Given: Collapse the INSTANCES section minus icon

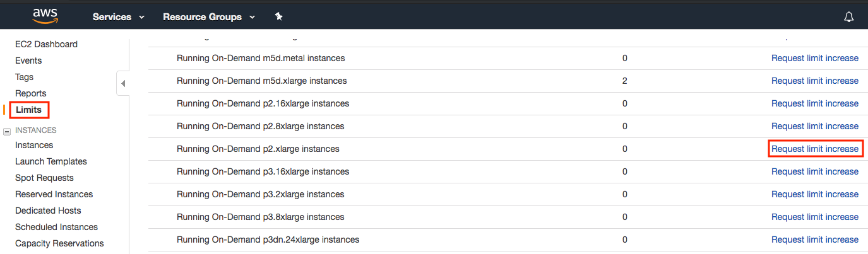Looking at the screenshot, I should [7, 131].
